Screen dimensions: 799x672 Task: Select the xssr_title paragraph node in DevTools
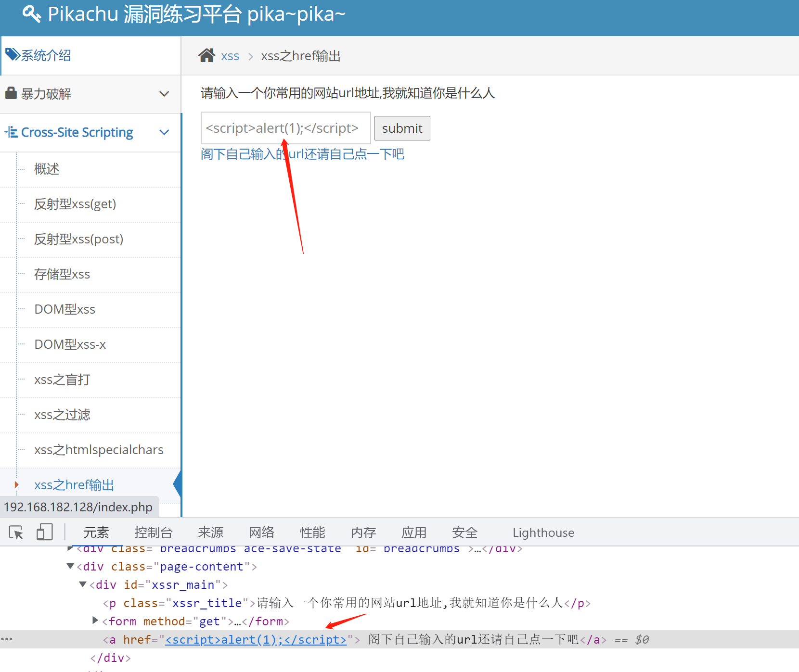[347, 603]
